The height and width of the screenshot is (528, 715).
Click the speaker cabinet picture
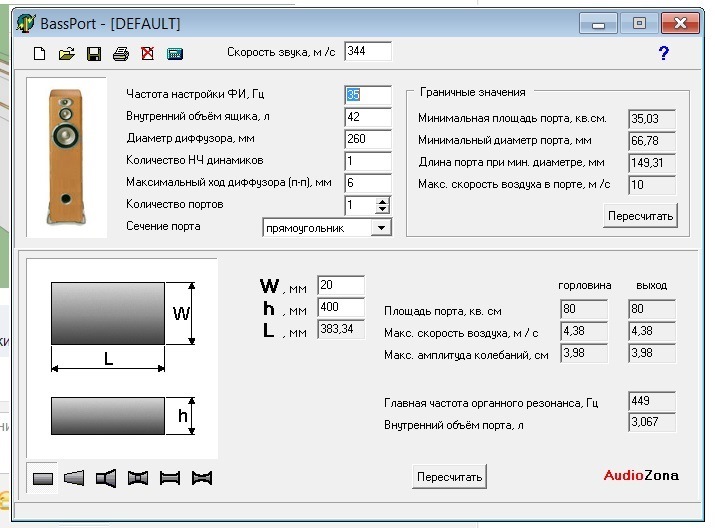pyautogui.click(x=67, y=157)
